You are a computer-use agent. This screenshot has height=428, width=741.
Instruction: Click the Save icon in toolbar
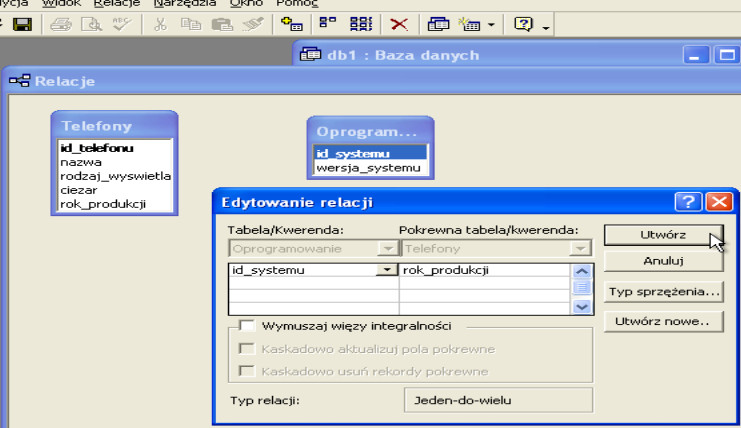(22, 22)
